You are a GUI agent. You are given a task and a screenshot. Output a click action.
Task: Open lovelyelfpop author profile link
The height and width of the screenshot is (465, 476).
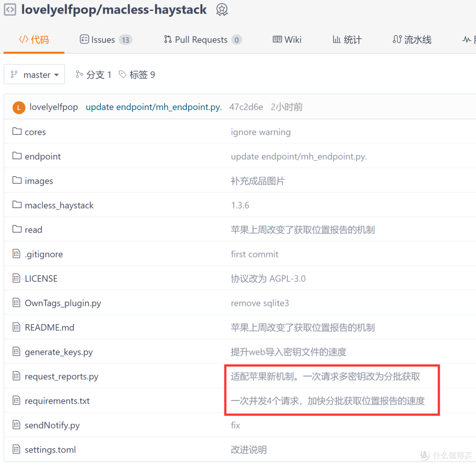click(x=54, y=107)
